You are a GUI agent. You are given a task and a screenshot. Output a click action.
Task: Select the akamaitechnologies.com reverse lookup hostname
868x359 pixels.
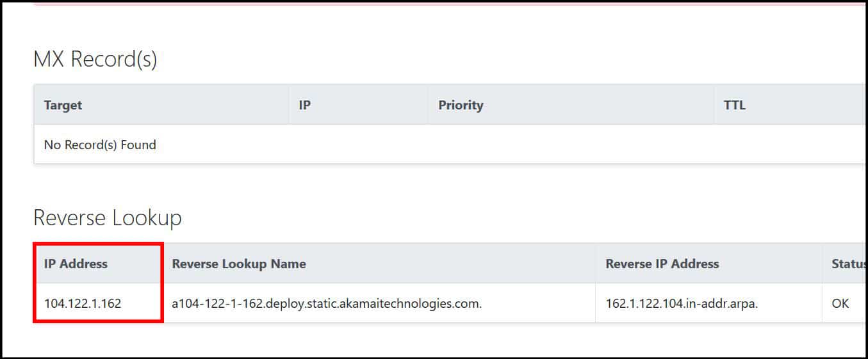click(x=327, y=303)
